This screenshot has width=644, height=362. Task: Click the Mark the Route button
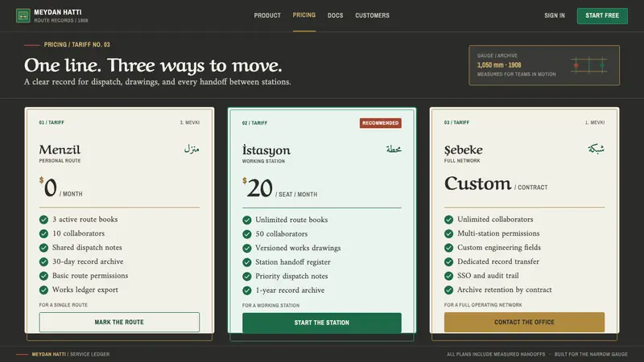click(119, 323)
